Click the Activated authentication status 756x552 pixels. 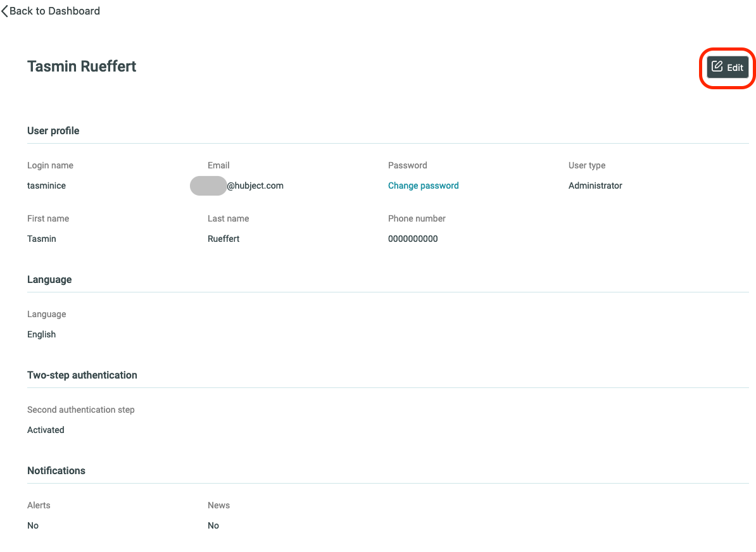pos(46,430)
